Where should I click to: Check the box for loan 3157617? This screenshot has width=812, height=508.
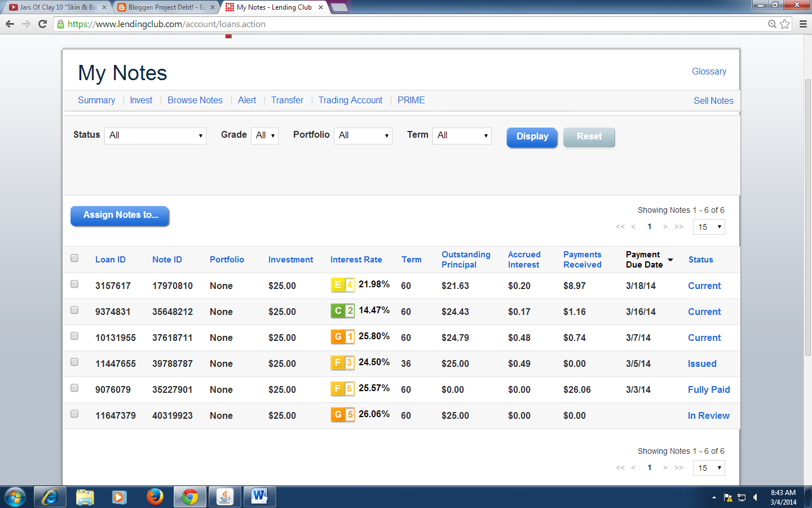point(74,284)
